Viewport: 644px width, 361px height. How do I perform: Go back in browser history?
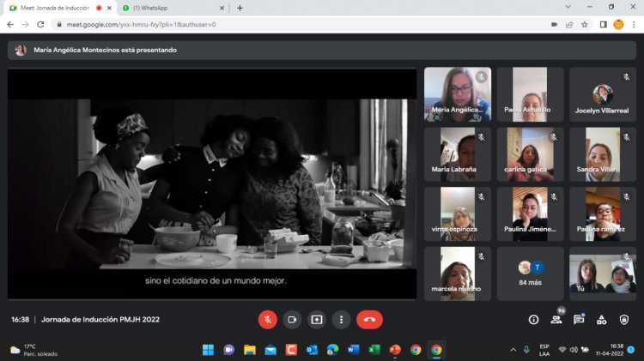(x=10, y=25)
